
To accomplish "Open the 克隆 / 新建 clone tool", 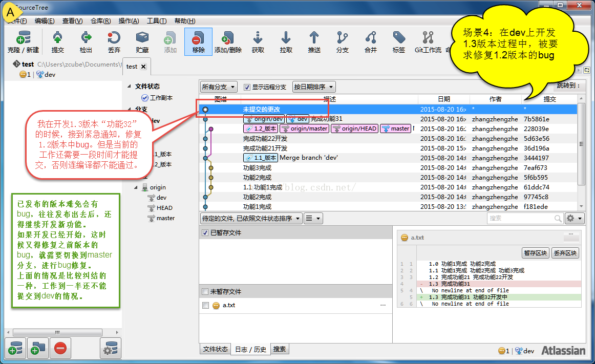I will tap(23, 42).
